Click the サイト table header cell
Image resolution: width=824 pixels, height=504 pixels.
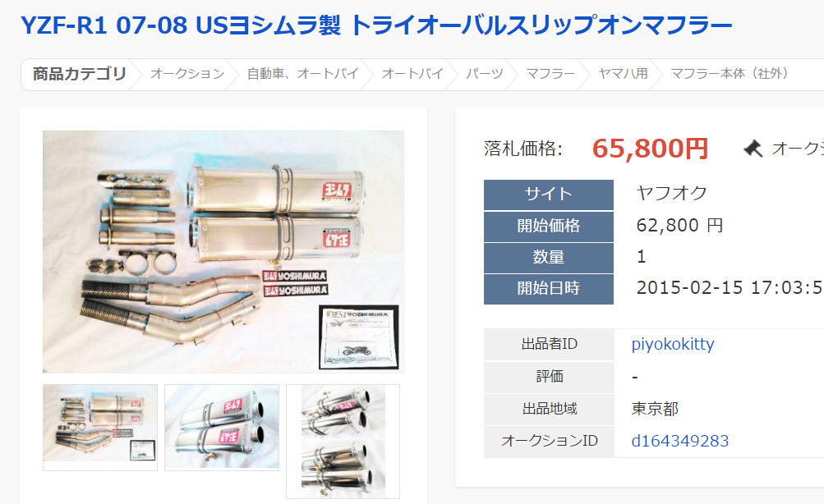pos(549,195)
